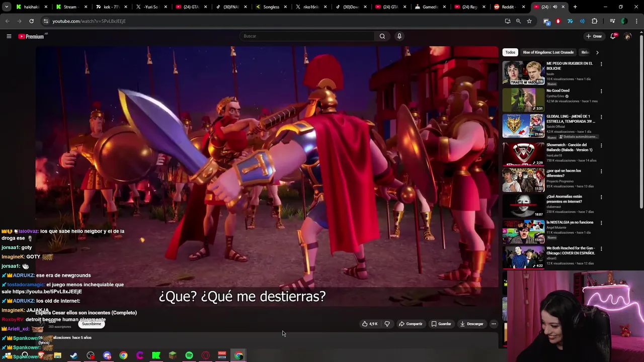Open site information icon in address bar

(46, 21)
